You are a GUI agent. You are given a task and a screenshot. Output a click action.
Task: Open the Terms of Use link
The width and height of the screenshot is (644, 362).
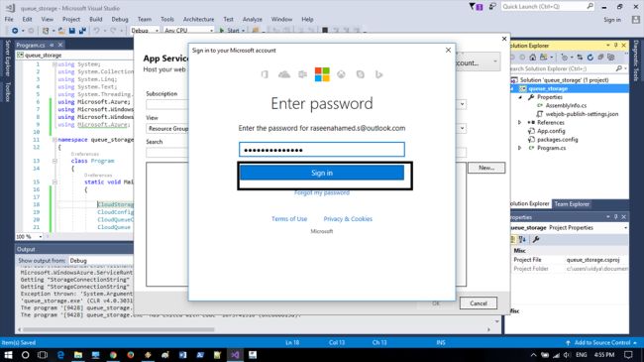tap(289, 219)
